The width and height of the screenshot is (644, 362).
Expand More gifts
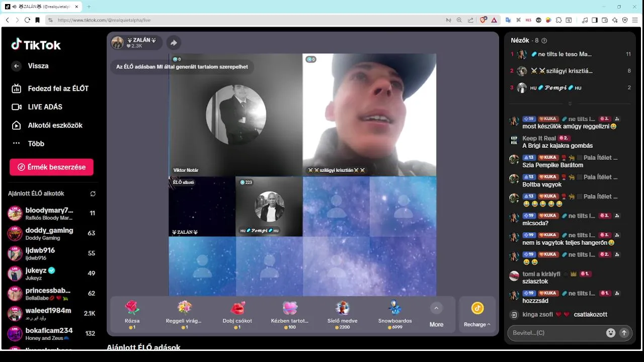click(436, 315)
